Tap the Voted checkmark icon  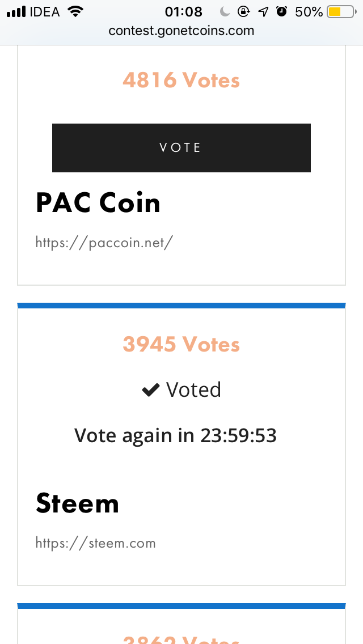pyautogui.click(x=150, y=390)
